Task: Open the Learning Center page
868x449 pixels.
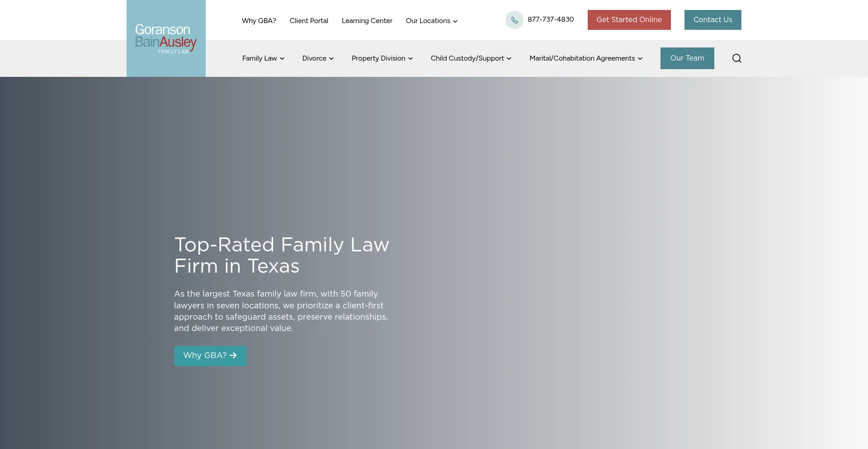Action: pos(367,20)
